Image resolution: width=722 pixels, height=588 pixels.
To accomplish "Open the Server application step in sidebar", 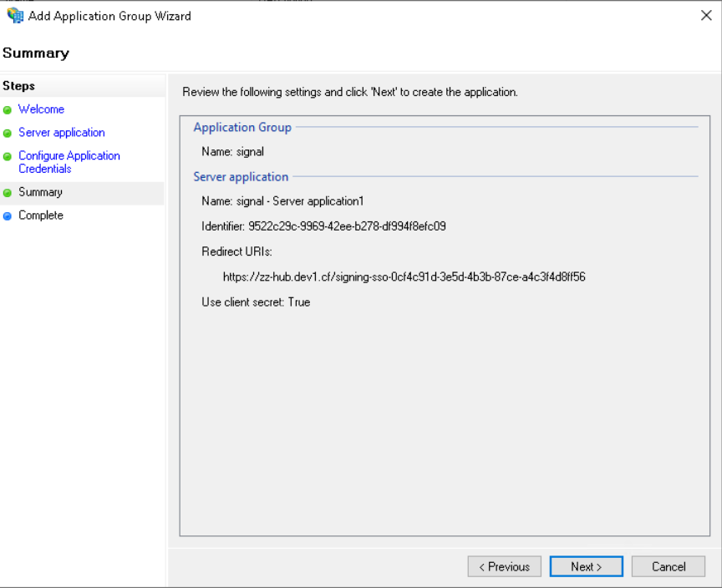I will tap(62, 133).
